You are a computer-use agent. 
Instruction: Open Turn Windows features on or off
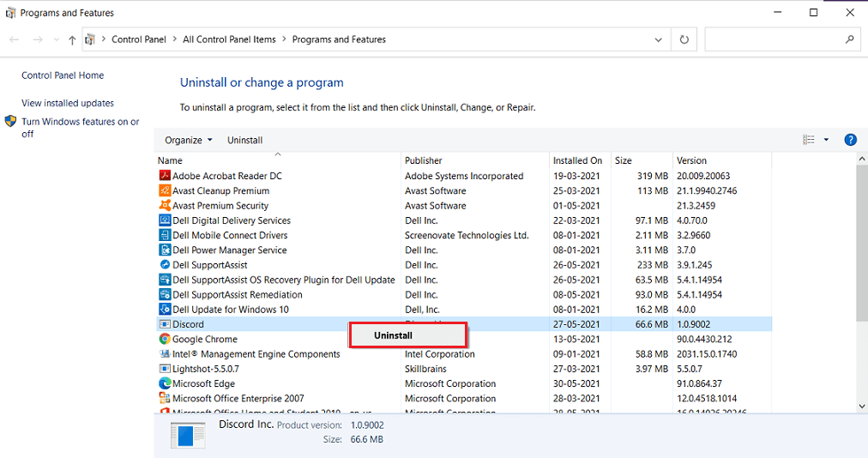tap(81, 128)
